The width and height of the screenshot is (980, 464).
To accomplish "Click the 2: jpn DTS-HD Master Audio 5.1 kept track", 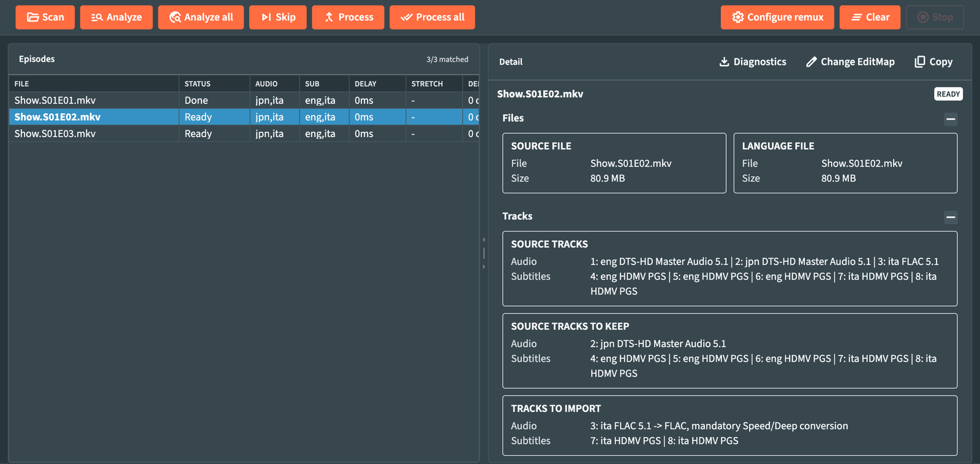I will tap(658, 344).
